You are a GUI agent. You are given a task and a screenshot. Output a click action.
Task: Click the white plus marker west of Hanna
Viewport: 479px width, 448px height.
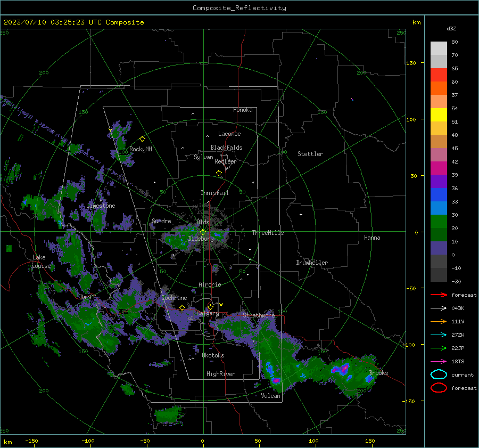click(x=301, y=214)
